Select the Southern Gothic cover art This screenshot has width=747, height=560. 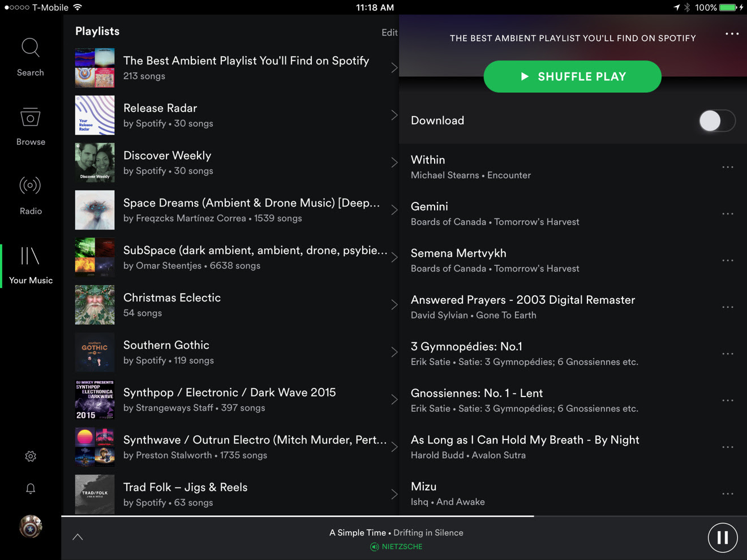[95, 352]
